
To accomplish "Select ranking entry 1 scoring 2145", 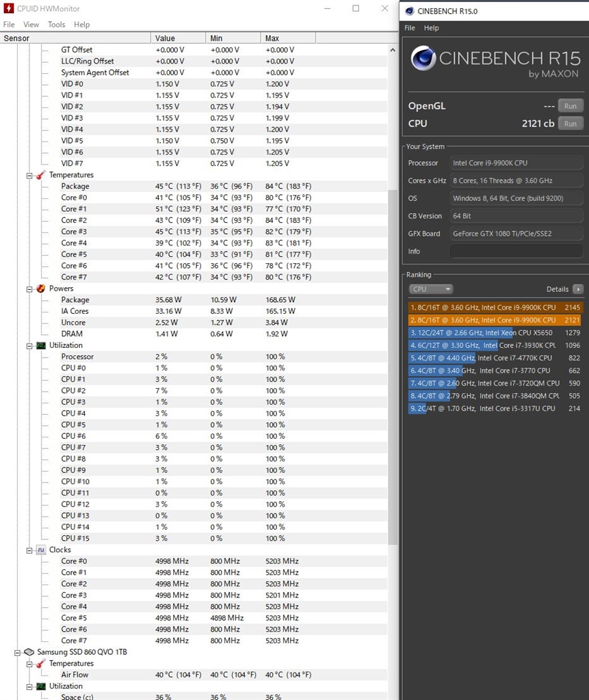I will pos(495,308).
